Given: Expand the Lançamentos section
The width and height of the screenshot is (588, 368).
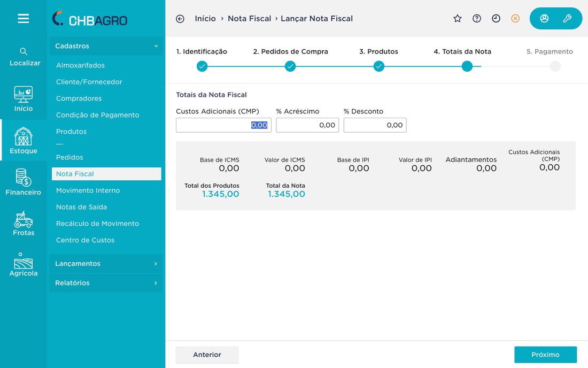Looking at the screenshot, I should coord(106,264).
